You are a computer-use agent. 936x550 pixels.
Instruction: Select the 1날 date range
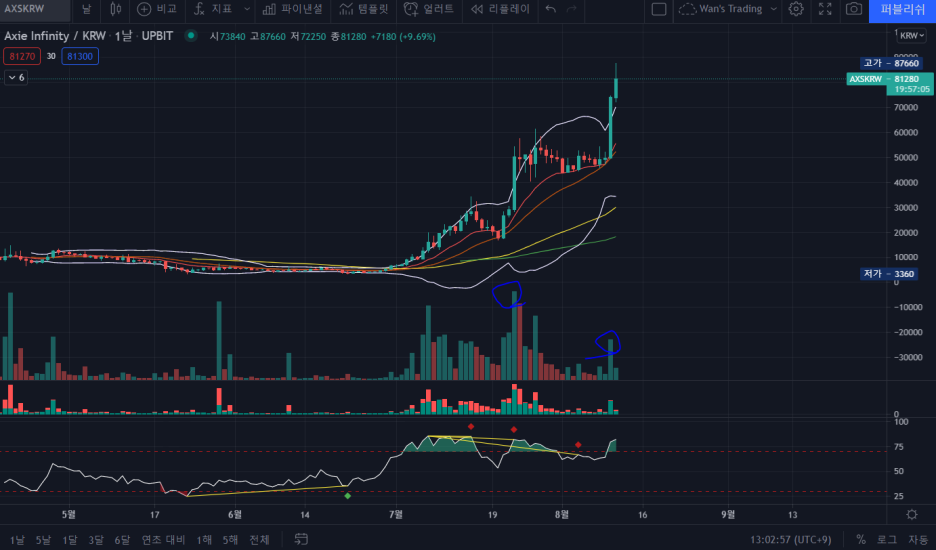17,540
